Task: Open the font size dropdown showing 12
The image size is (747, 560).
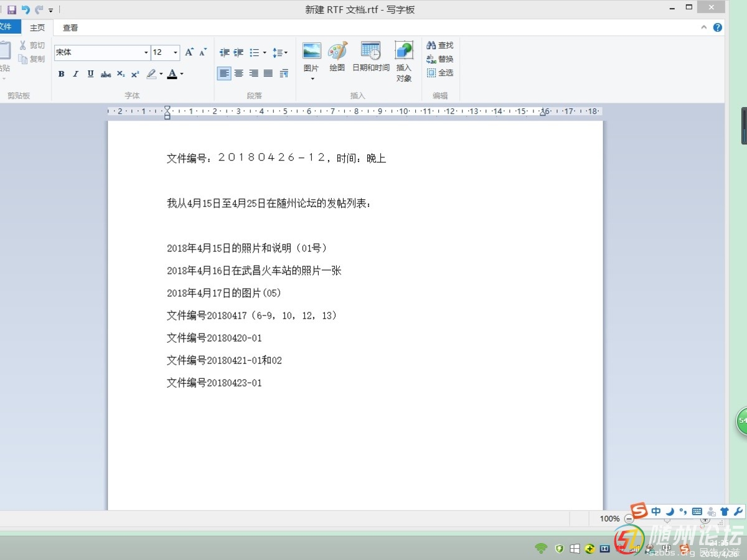Action: coord(176,53)
